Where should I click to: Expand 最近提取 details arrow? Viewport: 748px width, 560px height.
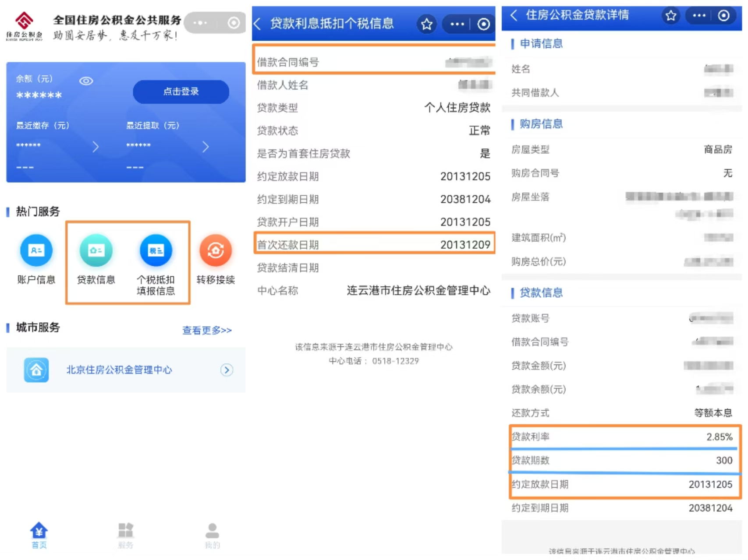click(206, 147)
